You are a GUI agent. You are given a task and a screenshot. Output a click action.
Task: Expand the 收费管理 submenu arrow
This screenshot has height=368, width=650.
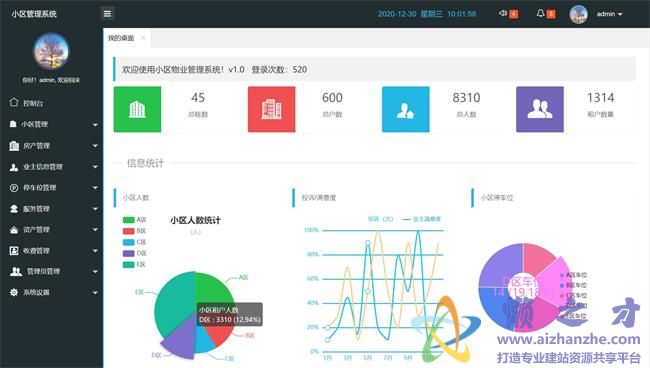pos(95,250)
